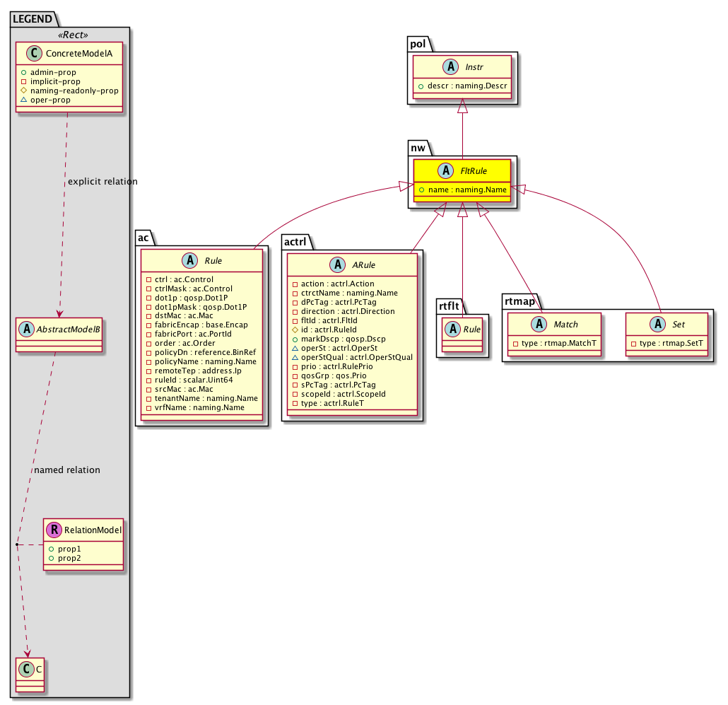The image size is (728, 705).
Task: Click the 'named relation' label in legend
Action: point(67,470)
